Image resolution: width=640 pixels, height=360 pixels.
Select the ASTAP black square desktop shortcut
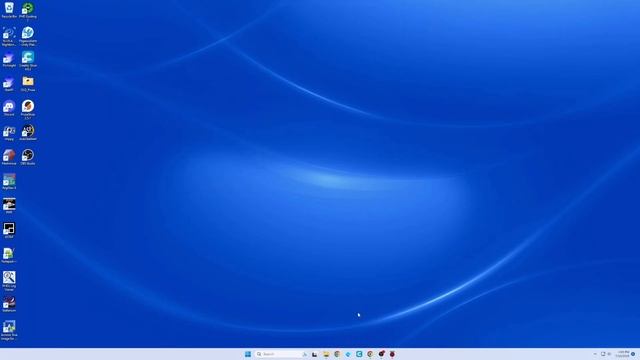pos(9,231)
